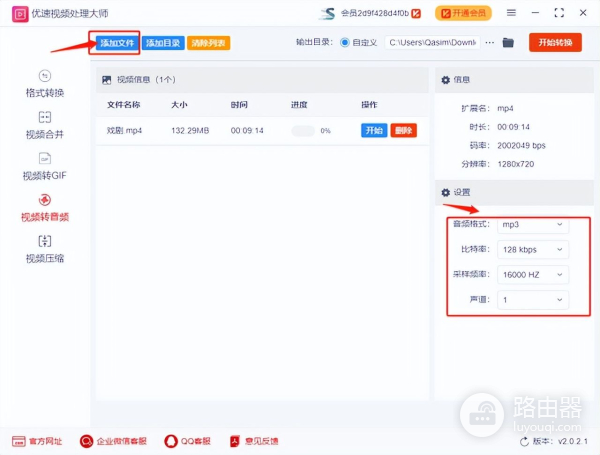Delete 戏剧.mp4 using 删除 button
This screenshot has width=600, height=455.
pos(403,130)
